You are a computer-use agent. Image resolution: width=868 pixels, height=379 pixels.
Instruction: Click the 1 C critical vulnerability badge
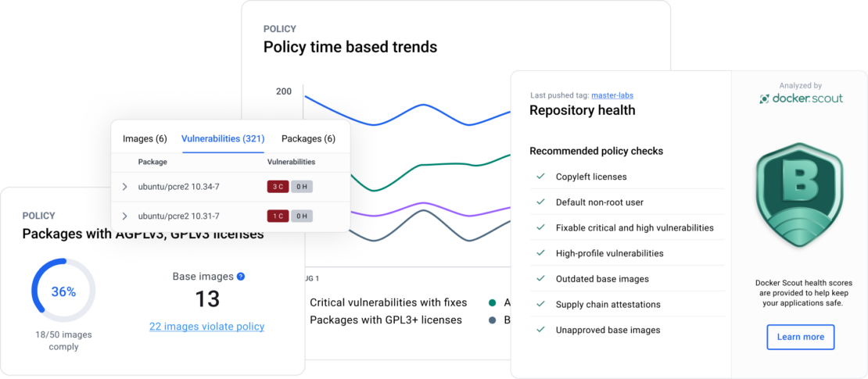[x=278, y=216]
